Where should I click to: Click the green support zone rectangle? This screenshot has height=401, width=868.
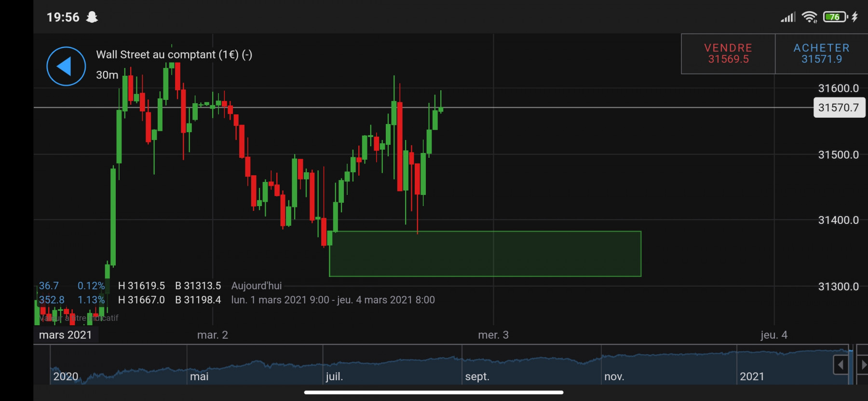pos(485,254)
